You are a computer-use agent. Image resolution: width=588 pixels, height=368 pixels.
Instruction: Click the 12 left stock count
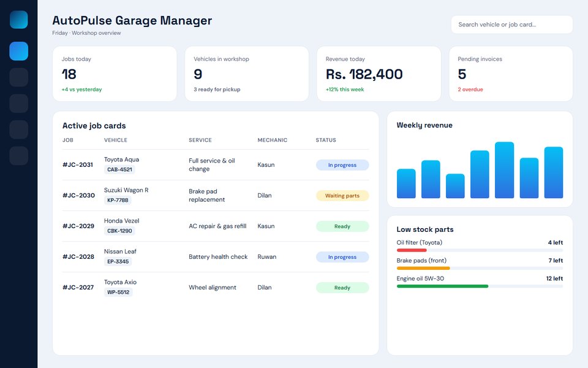(554, 278)
